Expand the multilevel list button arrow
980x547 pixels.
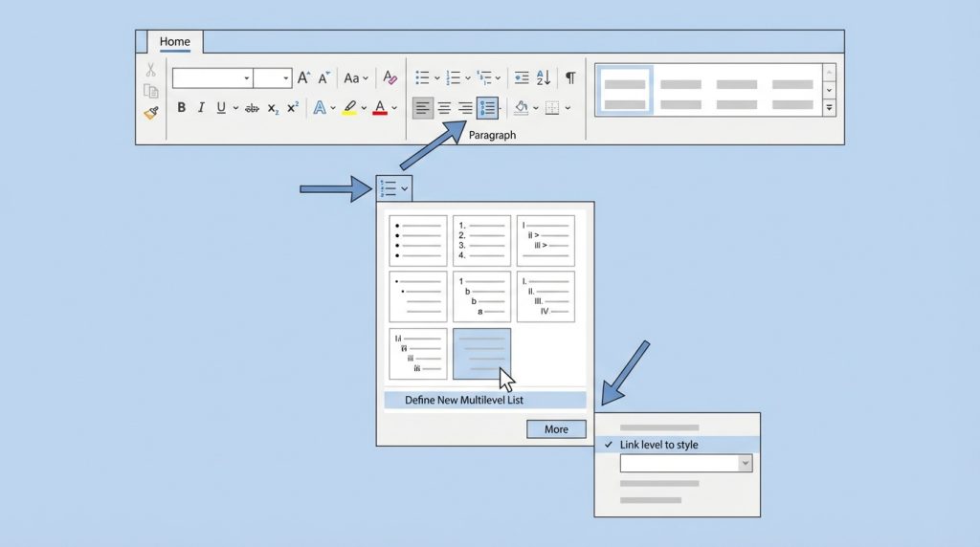coord(405,188)
